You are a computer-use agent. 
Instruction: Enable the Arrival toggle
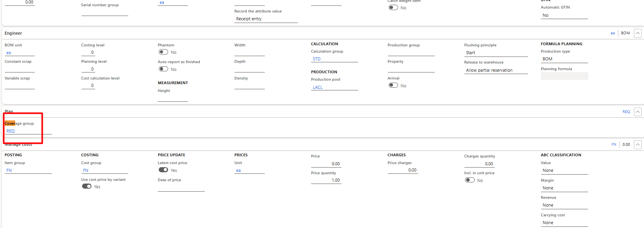pos(393,85)
